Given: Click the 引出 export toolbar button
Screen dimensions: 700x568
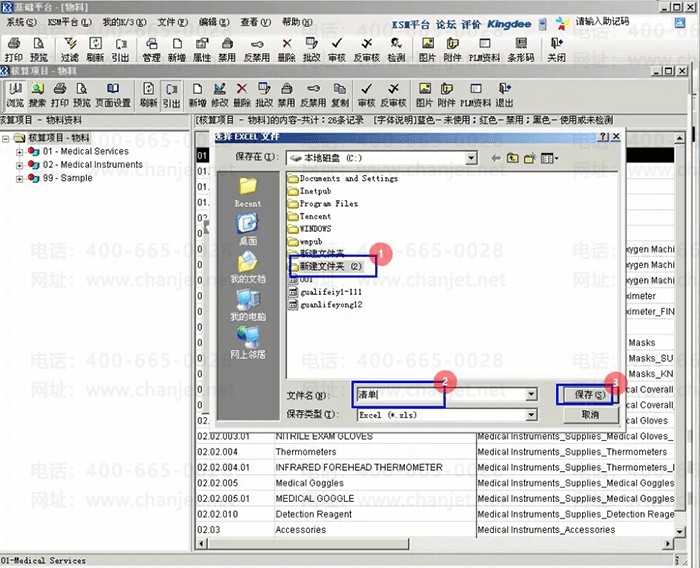Looking at the screenshot, I should [x=171, y=95].
